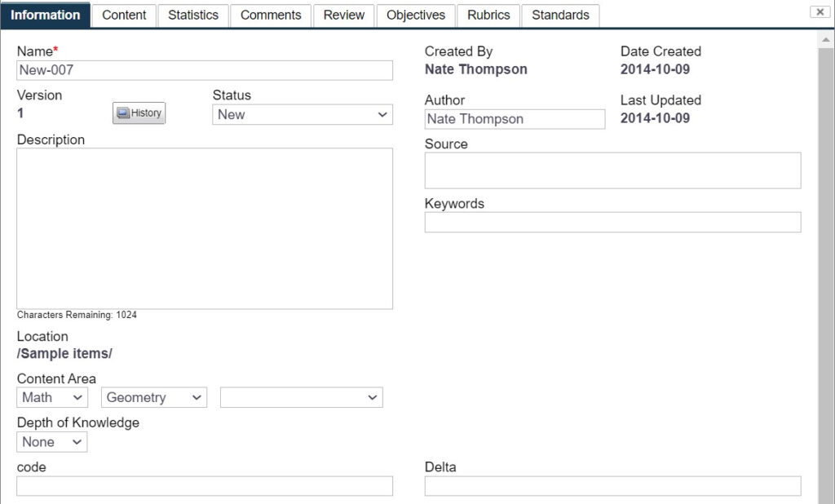This screenshot has width=835, height=504.
Task: Open the Standards tab
Action: pos(560,15)
